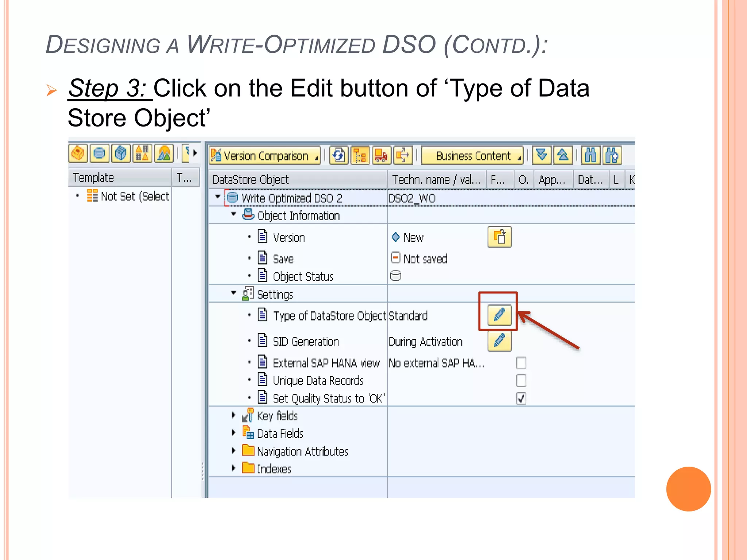
Task: Click the InfoObject shapes toolbar icon
Action: click(142, 153)
